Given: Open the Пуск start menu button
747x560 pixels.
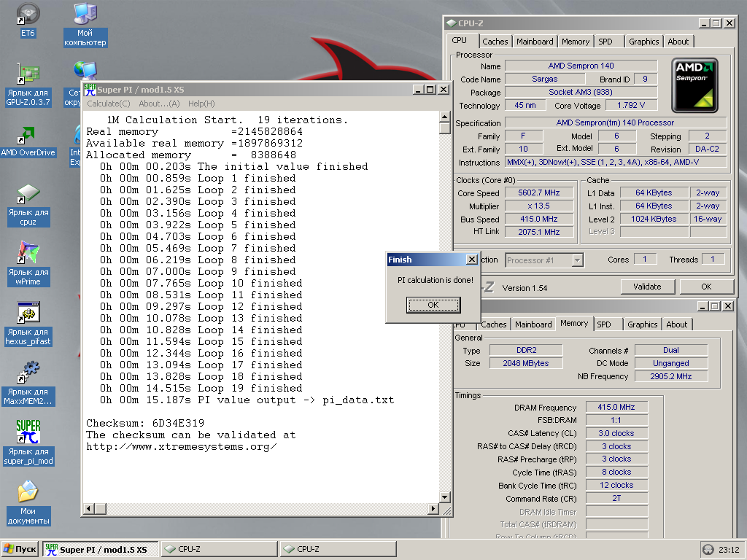Looking at the screenshot, I should 20,549.
